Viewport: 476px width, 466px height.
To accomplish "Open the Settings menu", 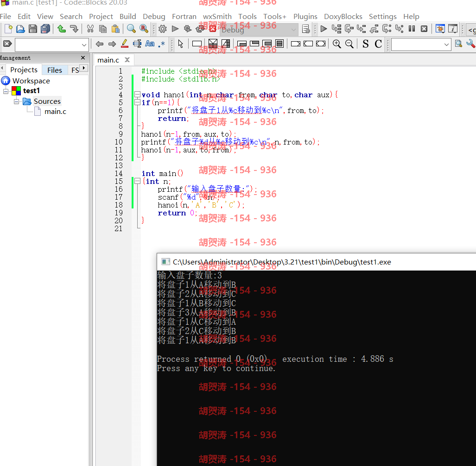I will [382, 16].
